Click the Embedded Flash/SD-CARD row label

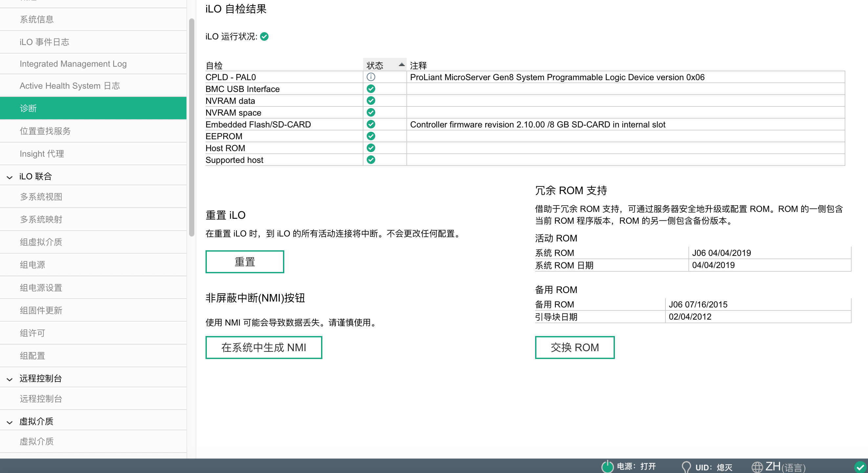pos(258,124)
